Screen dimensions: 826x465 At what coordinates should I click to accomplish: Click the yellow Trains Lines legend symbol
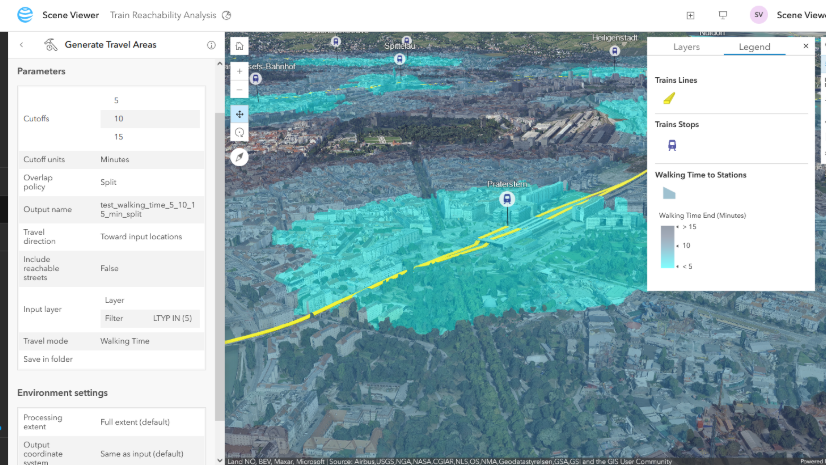point(669,98)
